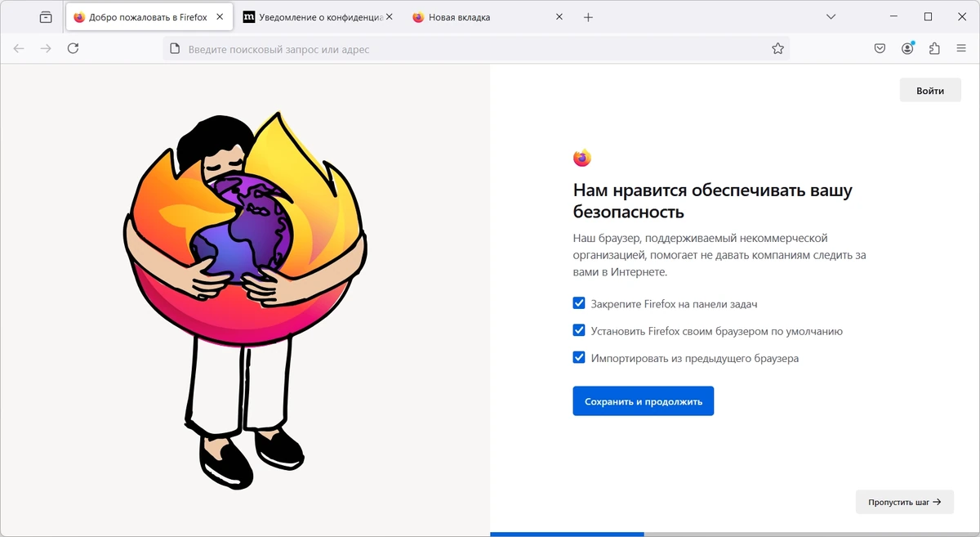
Task: Click paragraph 'Наш браузер, поддерживаемый некоммерческой организацией'
Action: click(719, 255)
